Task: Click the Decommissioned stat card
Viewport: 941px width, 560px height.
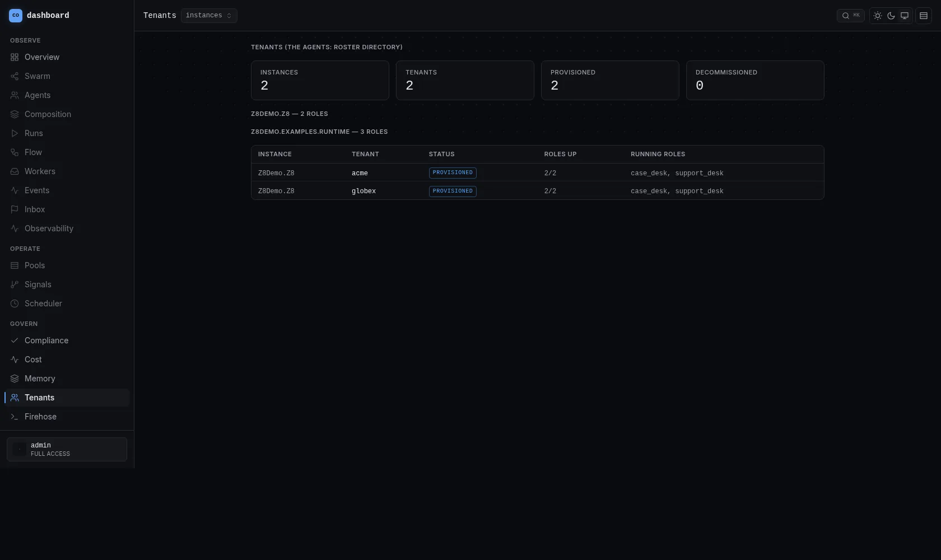Action: (x=755, y=81)
